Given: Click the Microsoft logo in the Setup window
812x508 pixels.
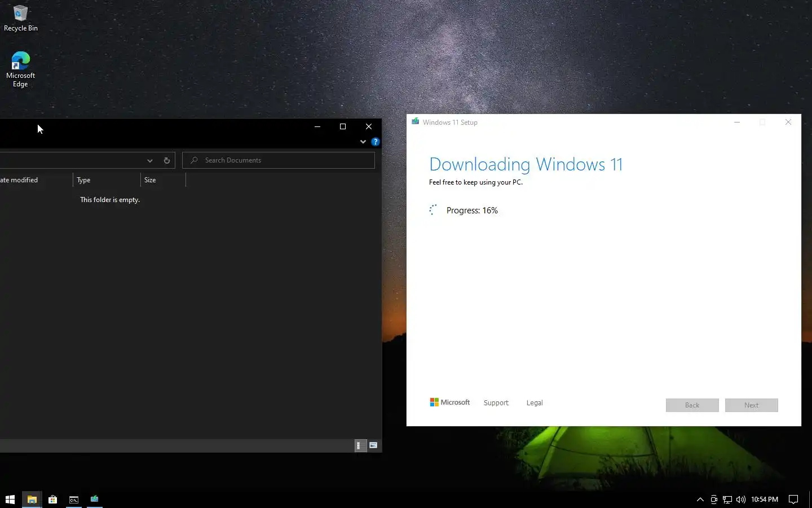Looking at the screenshot, I should [x=449, y=402].
